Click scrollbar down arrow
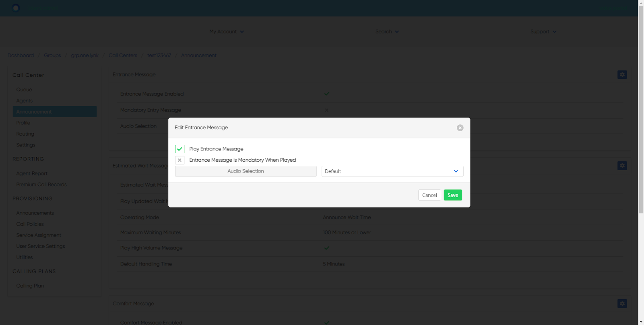Viewport: 644px width, 325px height. (x=641, y=322)
